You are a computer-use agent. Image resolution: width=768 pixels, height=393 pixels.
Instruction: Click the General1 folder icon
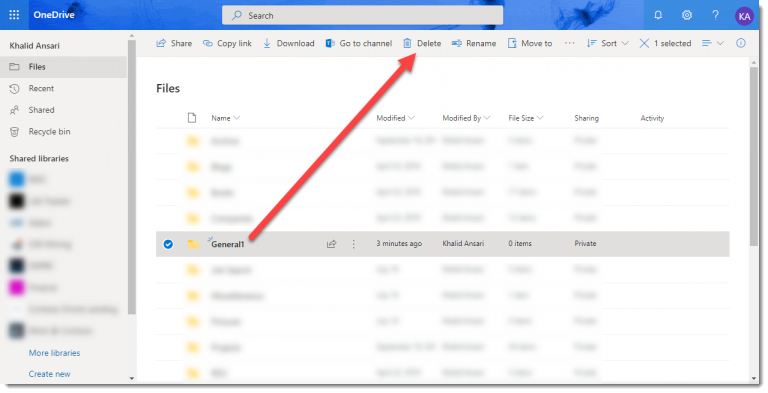[x=193, y=244]
